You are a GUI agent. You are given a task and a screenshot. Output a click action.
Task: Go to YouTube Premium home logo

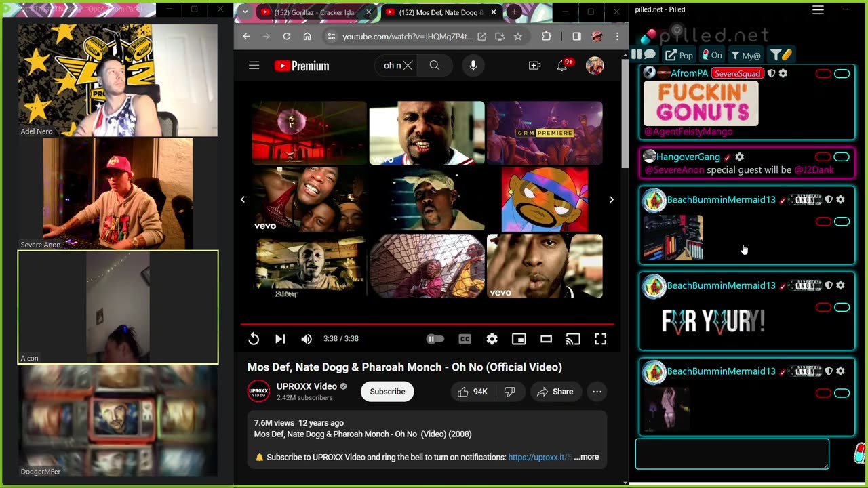coord(302,66)
